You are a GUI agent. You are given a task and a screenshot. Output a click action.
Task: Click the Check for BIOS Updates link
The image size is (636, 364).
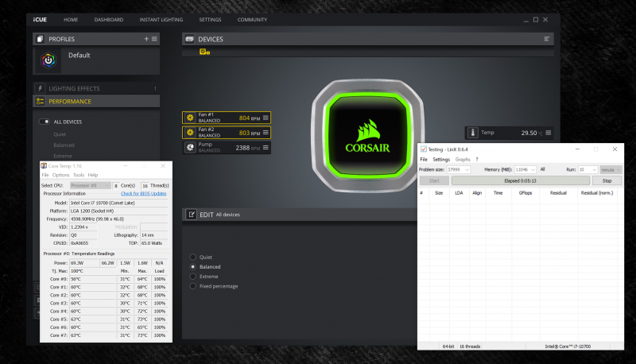pos(145,194)
